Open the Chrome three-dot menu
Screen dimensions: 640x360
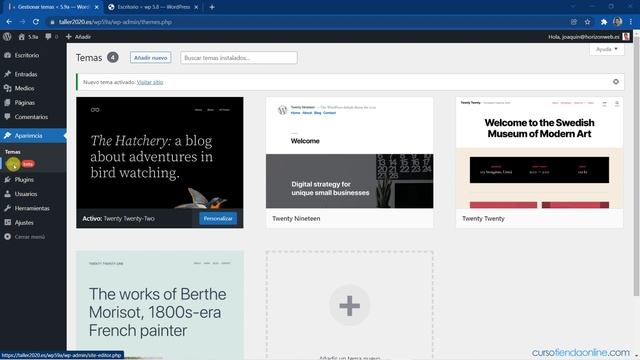(x=631, y=22)
